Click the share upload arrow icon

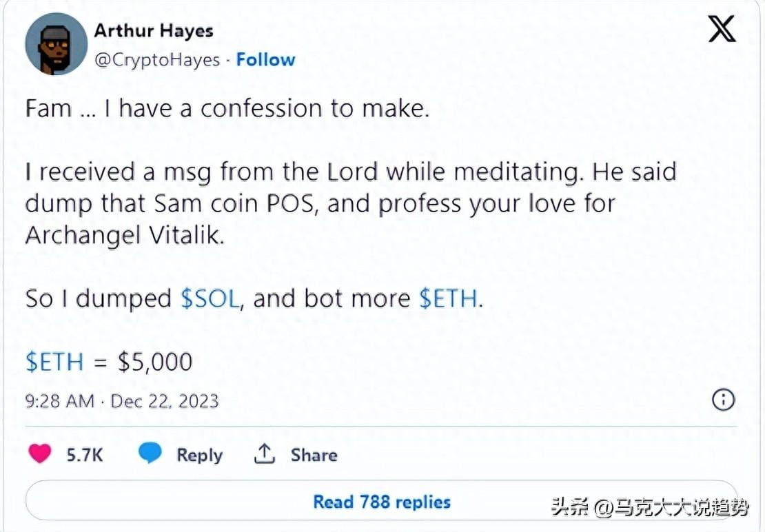[265, 454]
